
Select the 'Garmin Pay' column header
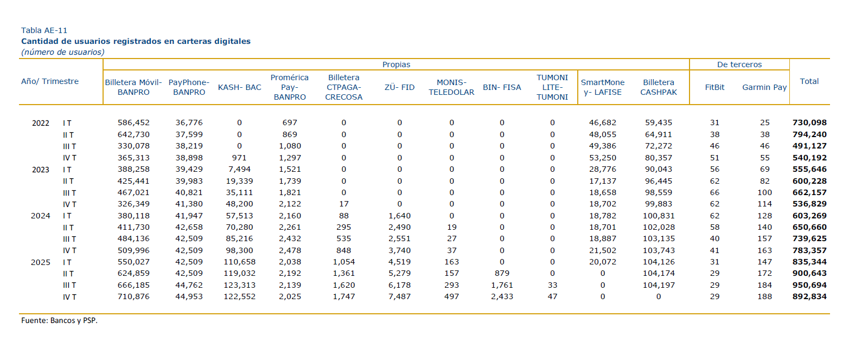click(764, 87)
